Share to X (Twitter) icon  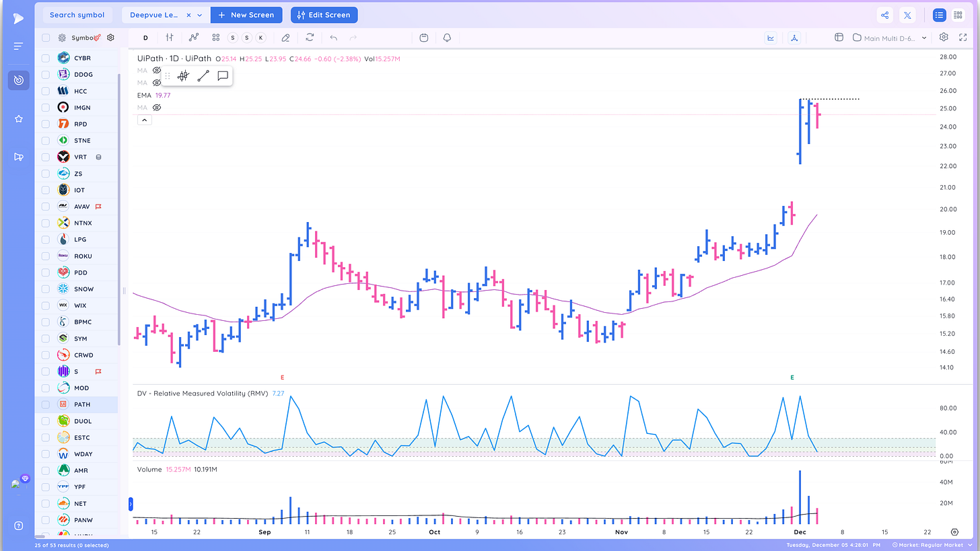(x=907, y=15)
